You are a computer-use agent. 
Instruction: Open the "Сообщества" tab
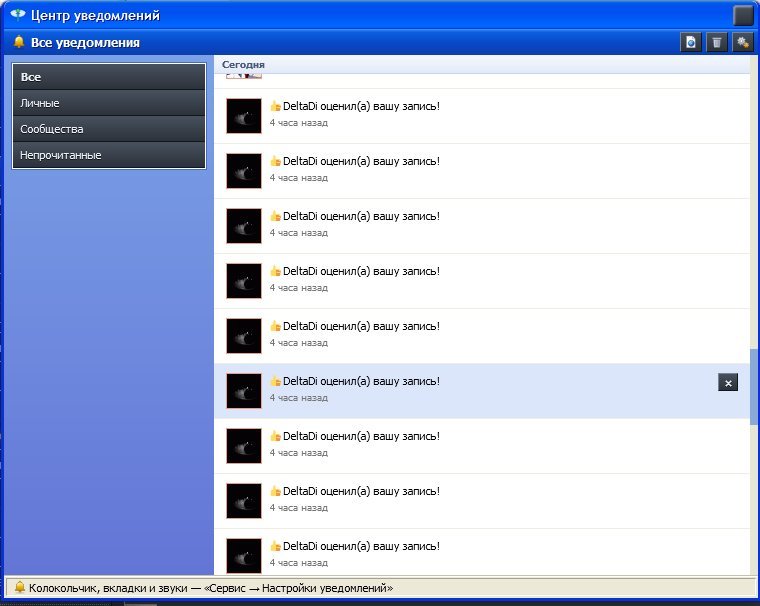[x=109, y=129]
